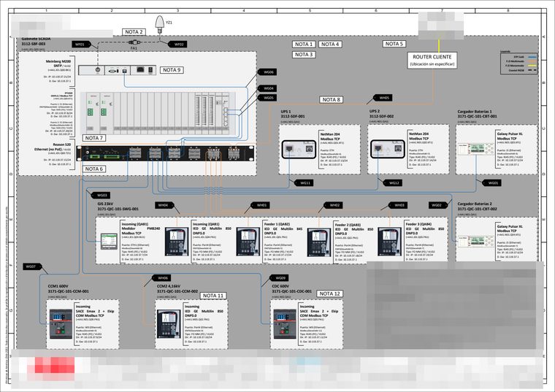Click the WF01 cable tag

click(80, 45)
